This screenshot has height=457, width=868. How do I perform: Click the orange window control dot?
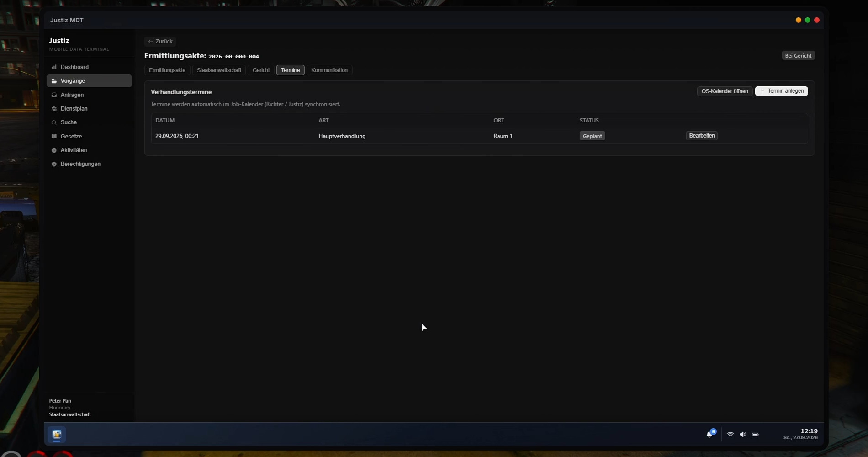click(799, 20)
